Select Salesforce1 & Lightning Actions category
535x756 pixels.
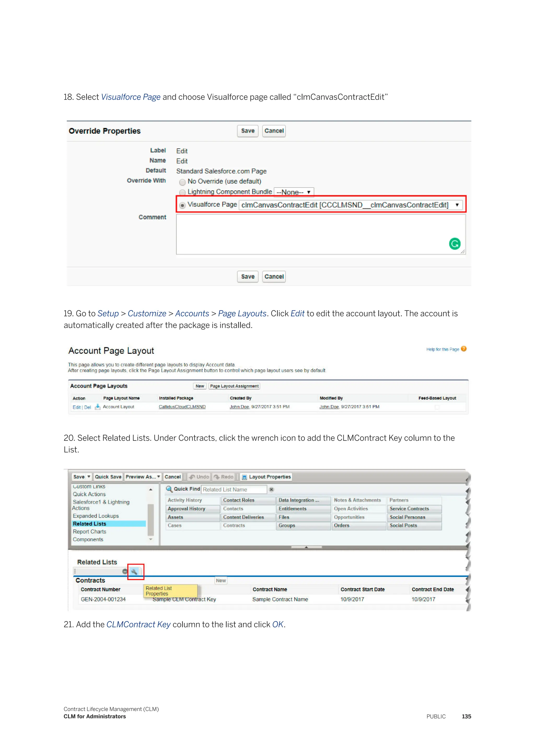[x=101, y=505]
